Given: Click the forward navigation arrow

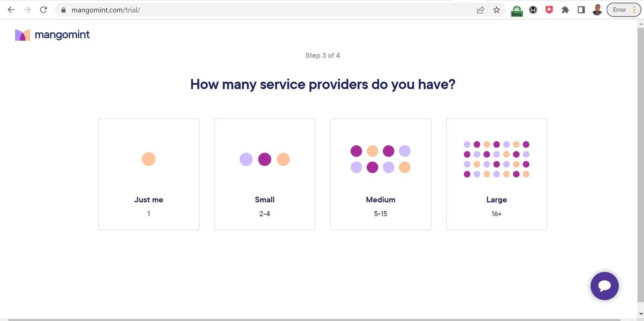Looking at the screenshot, I should point(27,10).
